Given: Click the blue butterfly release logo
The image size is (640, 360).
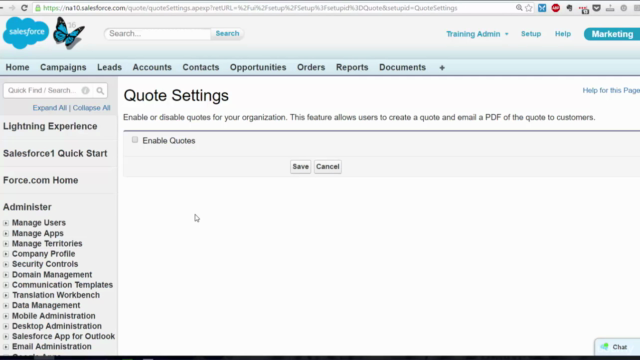Looking at the screenshot, I should [x=69, y=33].
